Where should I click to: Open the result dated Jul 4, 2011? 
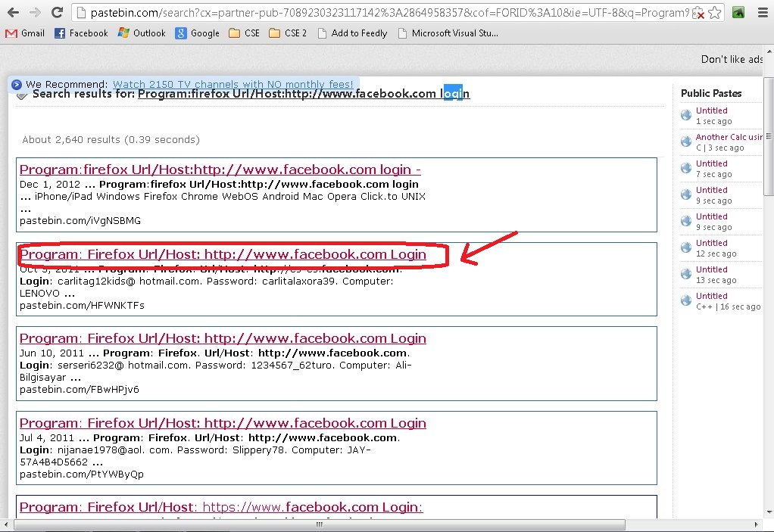pos(223,423)
